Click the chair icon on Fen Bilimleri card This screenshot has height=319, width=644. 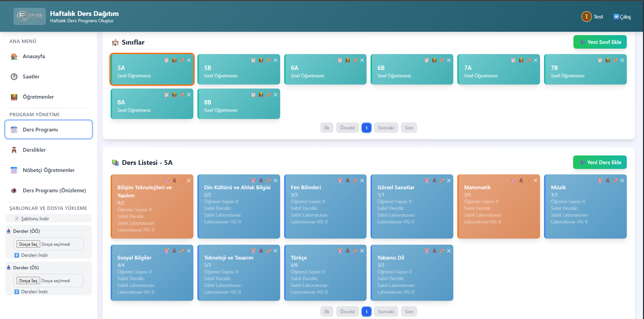[x=348, y=180]
